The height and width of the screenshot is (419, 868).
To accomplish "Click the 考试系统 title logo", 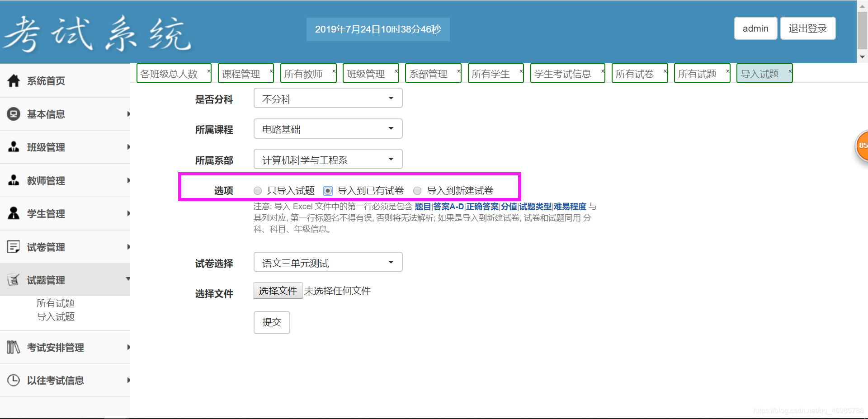I will [98, 33].
